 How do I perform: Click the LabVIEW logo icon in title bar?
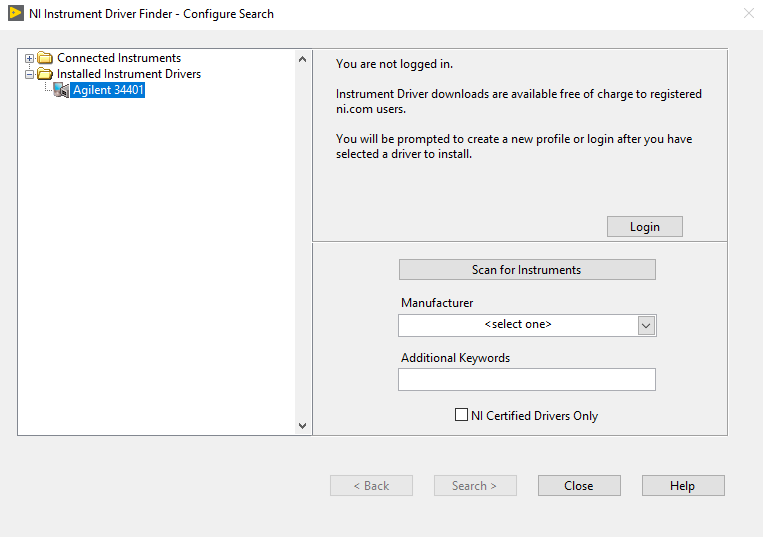click(x=15, y=14)
